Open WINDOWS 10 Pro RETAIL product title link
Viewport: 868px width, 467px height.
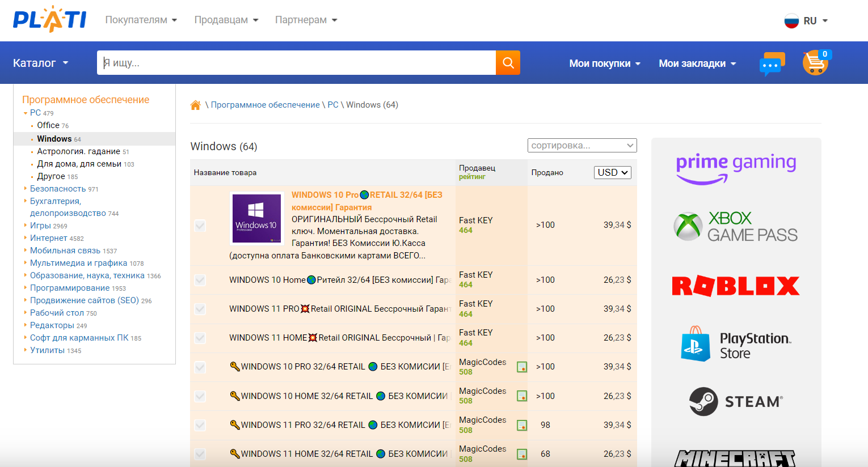pyautogui.click(x=367, y=201)
